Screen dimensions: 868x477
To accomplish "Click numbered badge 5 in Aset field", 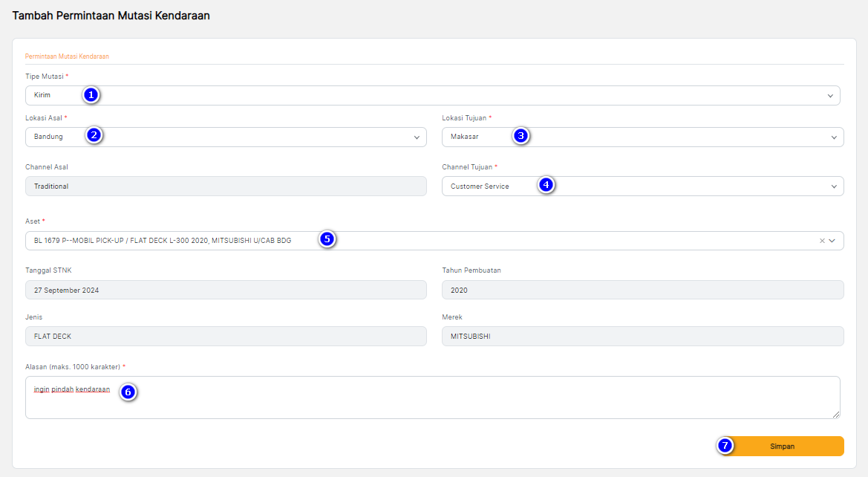I will coord(327,239).
